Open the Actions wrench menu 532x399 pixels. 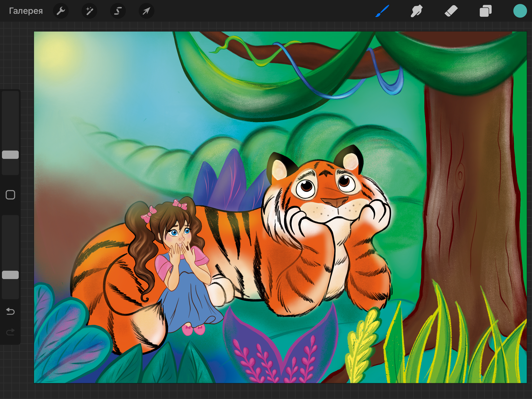[61, 11]
